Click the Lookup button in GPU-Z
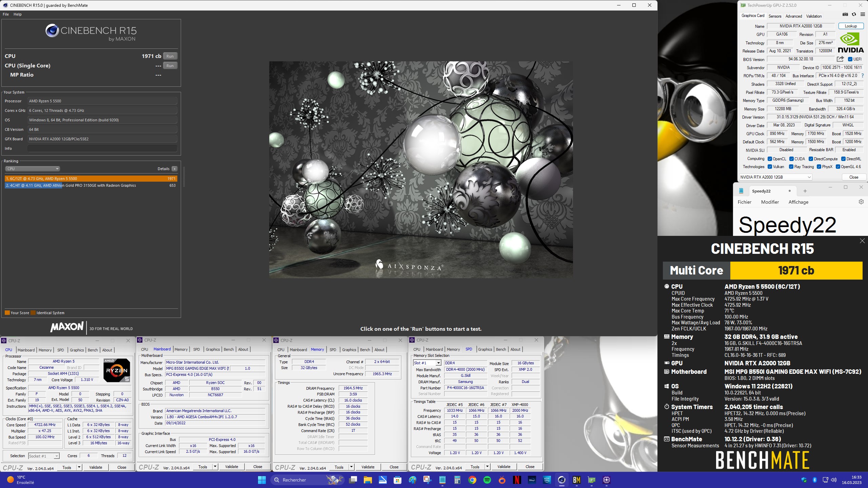Image resolution: width=868 pixels, height=488 pixels. pos(851,26)
